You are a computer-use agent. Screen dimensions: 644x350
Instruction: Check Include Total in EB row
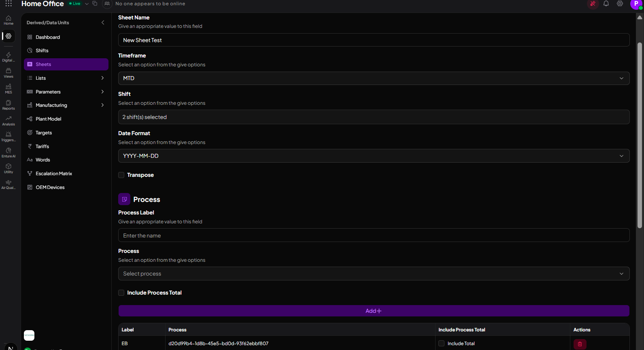(x=441, y=344)
